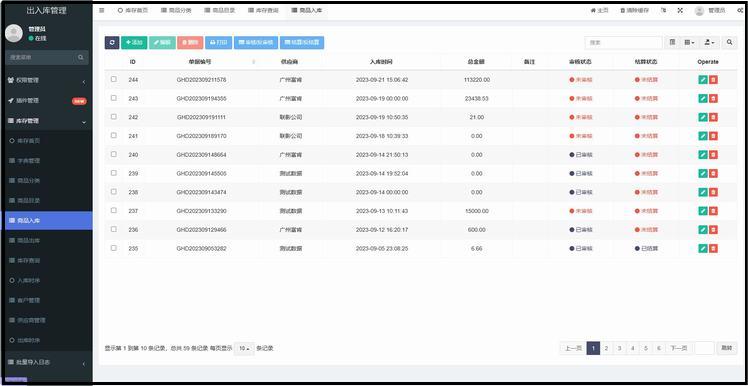Viewport: 748px width, 386px height.
Task: Click the magnifier search icon in the left menu search
Action: (x=81, y=57)
